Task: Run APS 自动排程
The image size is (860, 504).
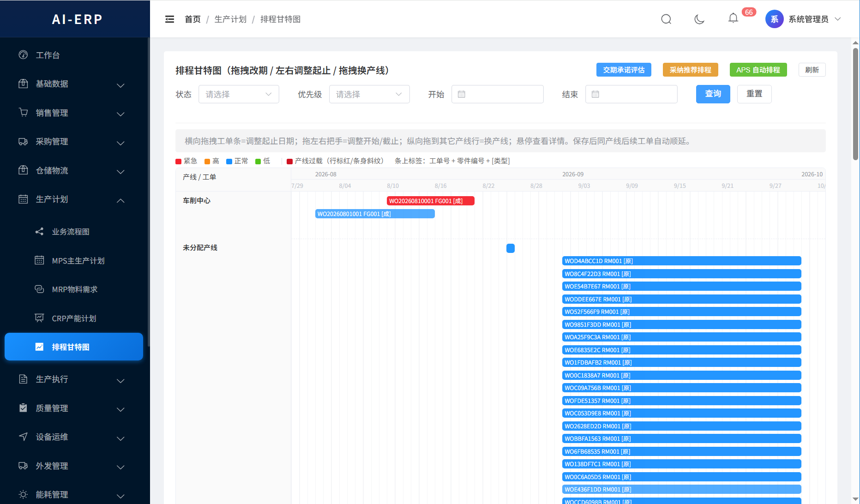Action: pos(758,70)
